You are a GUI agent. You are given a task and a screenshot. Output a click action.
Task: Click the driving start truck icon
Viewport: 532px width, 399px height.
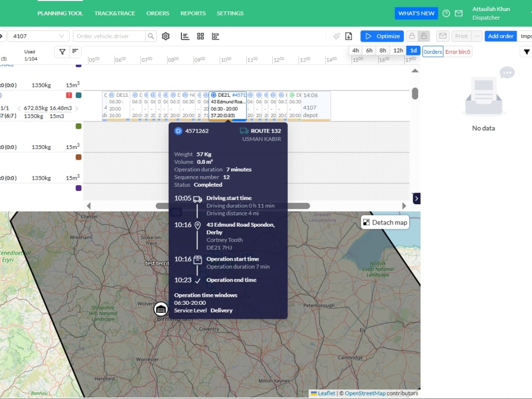point(197,199)
